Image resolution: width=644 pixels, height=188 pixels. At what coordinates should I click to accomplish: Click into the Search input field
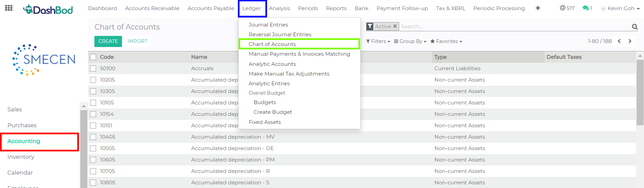click(514, 27)
